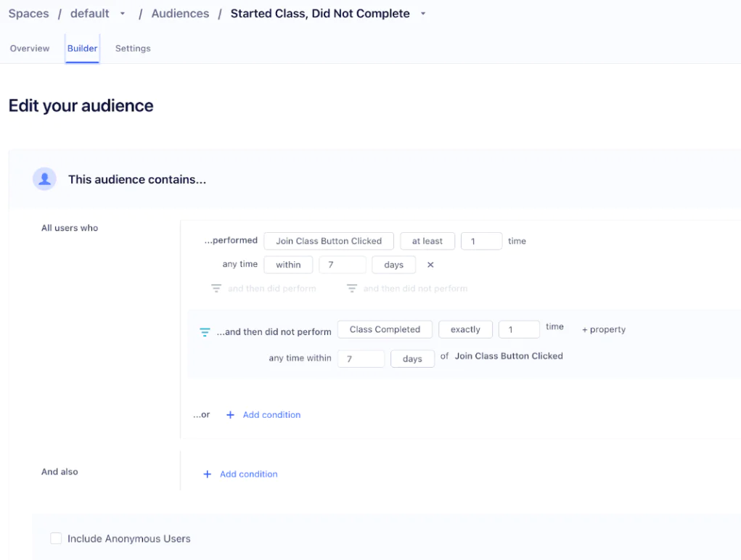Open the 'exactly' operator dropdown

(x=465, y=329)
